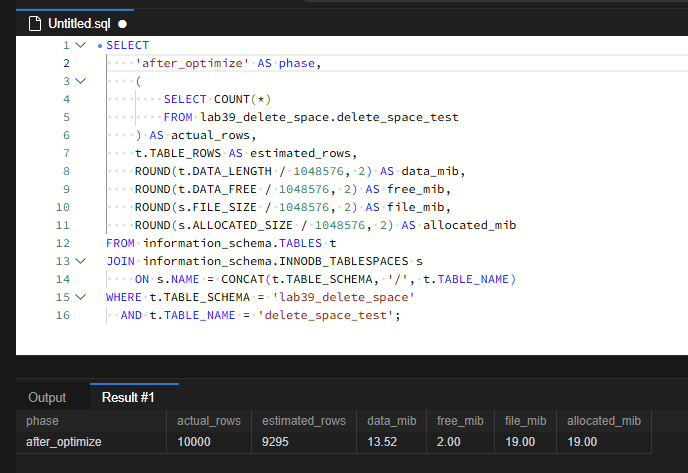
Task: Select the 13.52 data_mib cell
Action: click(392, 442)
